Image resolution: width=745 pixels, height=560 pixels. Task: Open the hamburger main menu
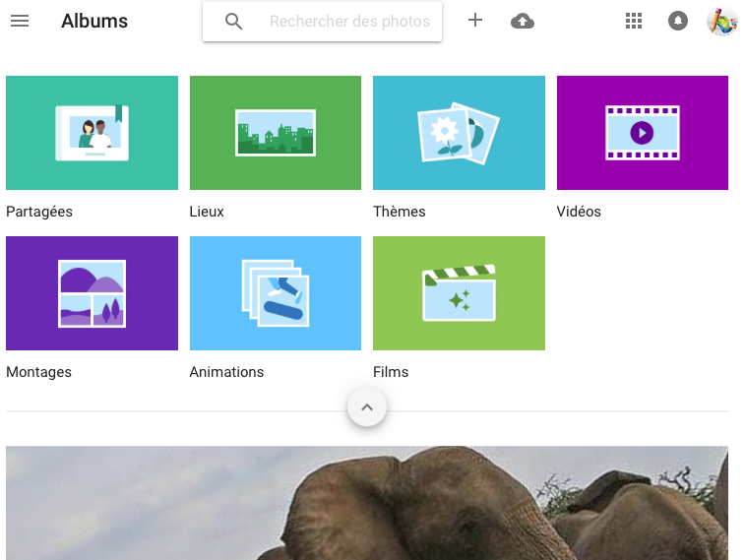[19, 21]
